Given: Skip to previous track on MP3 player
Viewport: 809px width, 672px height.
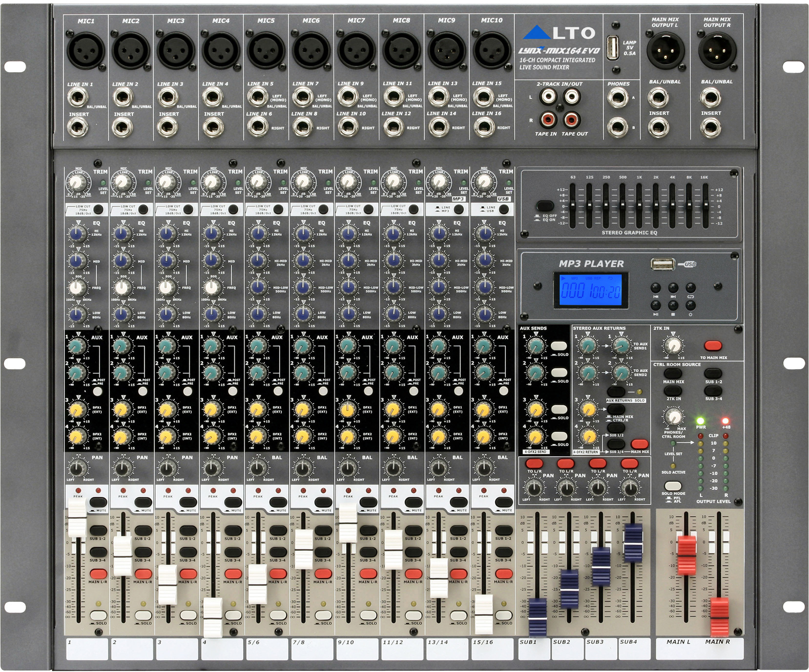Looking at the screenshot, I should (656, 287).
